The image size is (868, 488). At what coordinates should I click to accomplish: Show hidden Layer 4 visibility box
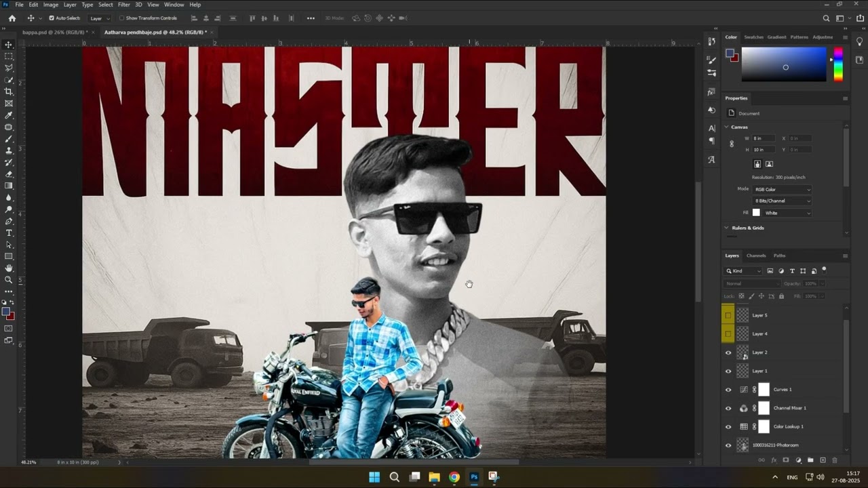tap(728, 333)
